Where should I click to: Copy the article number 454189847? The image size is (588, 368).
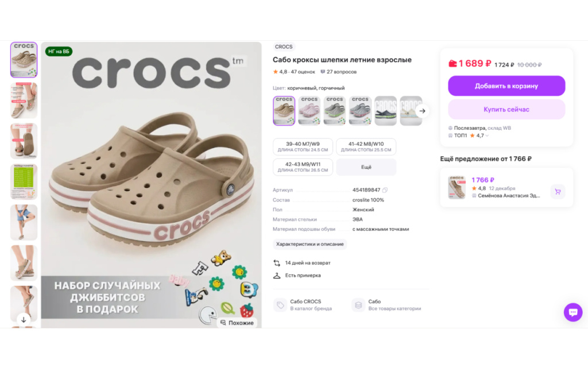(x=385, y=190)
